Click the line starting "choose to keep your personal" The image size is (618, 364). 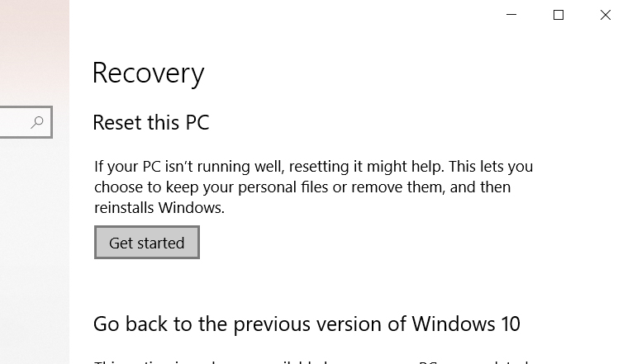pyautogui.click(x=302, y=187)
